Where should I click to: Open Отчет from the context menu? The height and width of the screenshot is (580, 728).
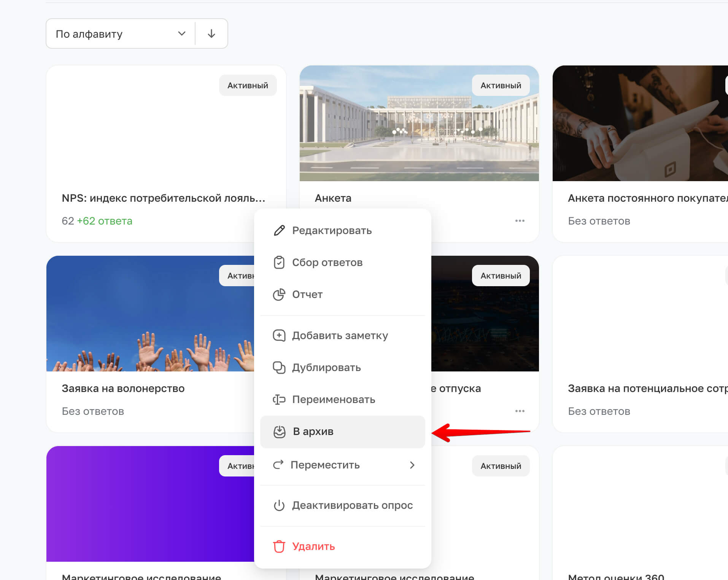coord(342,294)
